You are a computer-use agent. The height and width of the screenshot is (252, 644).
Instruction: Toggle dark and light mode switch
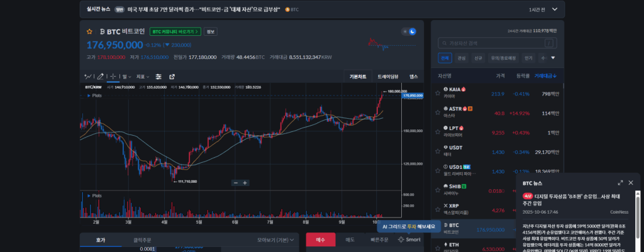409,31
